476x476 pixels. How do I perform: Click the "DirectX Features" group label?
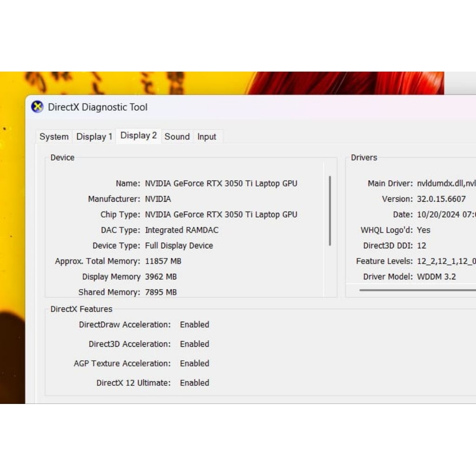pyautogui.click(x=81, y=309)
